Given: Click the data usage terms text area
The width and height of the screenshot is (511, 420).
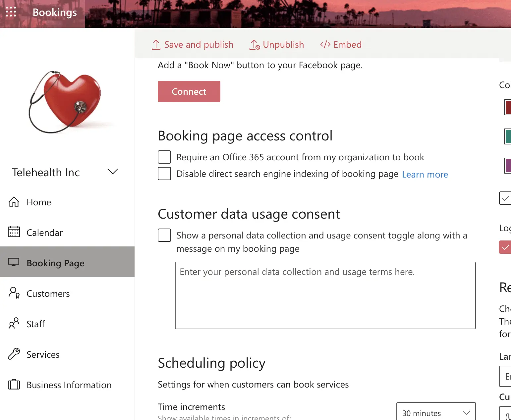Looking at the screenshot, I should 325,295.
